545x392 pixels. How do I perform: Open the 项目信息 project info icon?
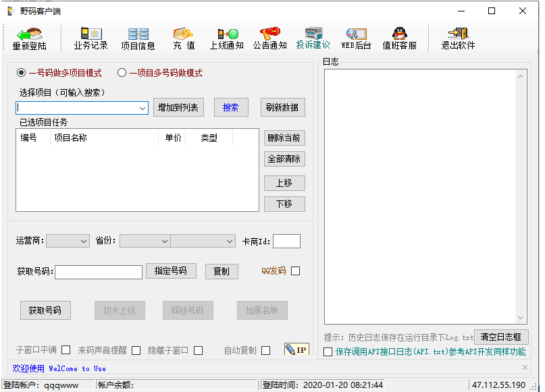click(x=138, y=39)
